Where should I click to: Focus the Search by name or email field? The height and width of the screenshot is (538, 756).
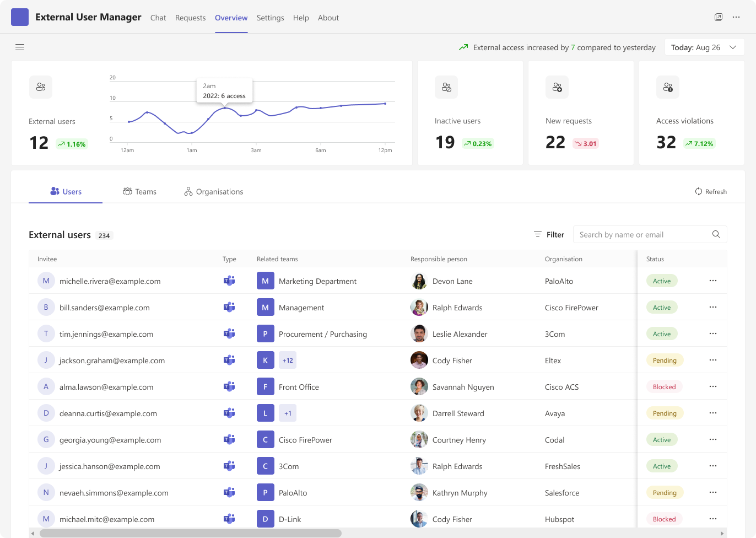(642, 234)
